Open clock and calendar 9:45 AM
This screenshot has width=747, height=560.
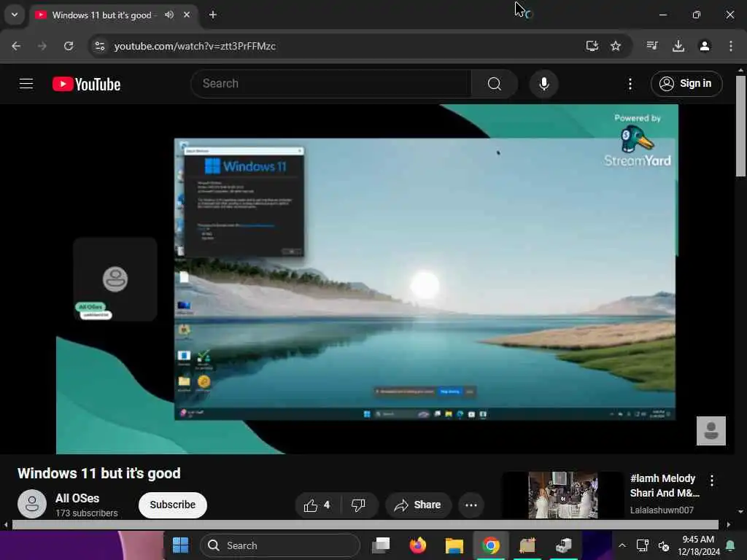point(698,545)
